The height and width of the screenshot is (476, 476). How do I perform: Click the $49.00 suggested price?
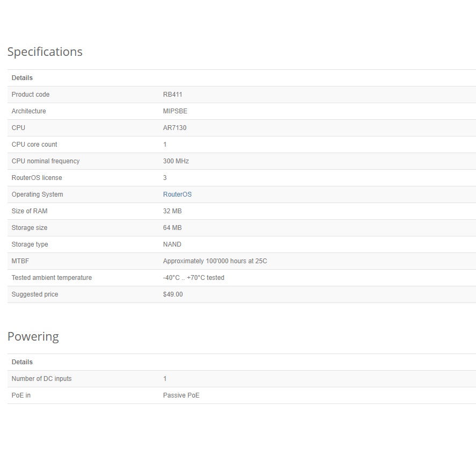point(172,294)
